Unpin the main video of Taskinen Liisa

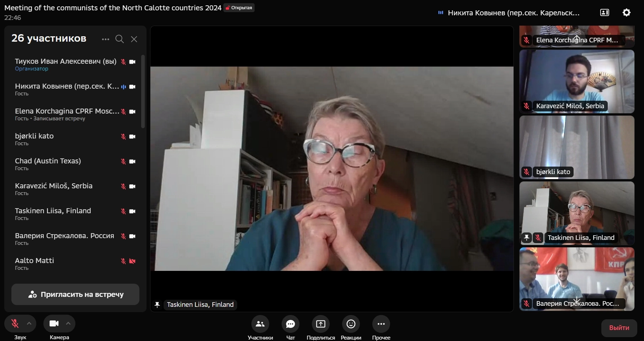coord(157,305)
